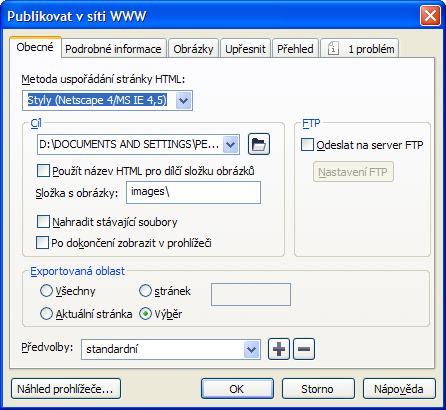Image resolution: width=446 pixels, height=410 pixels.
Task: Click the Složka s obrázky input field
Action: click(x=193, y=192)
